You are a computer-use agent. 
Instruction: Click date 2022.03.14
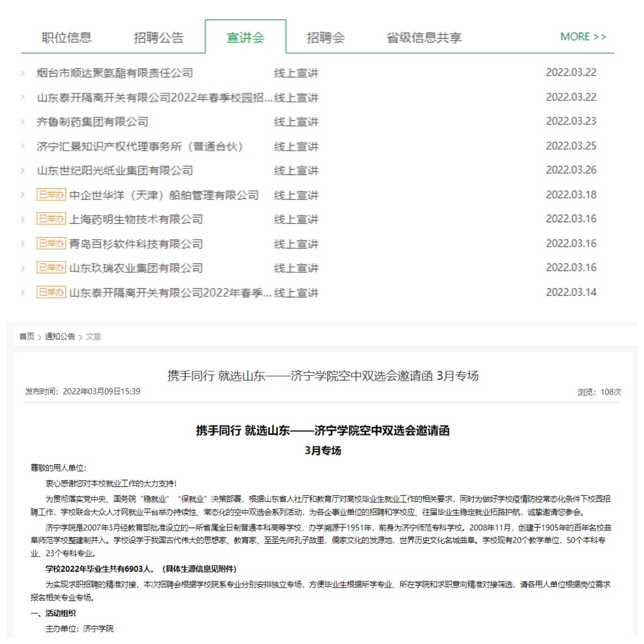571,292
